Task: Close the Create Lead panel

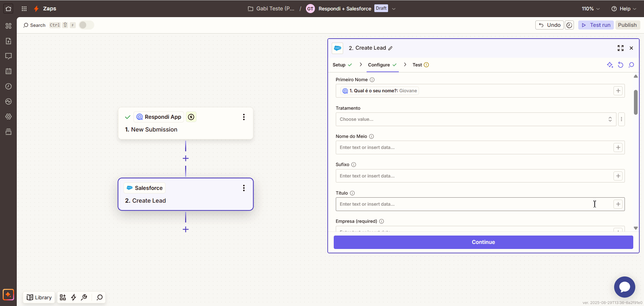Action: tap(631, 48)
